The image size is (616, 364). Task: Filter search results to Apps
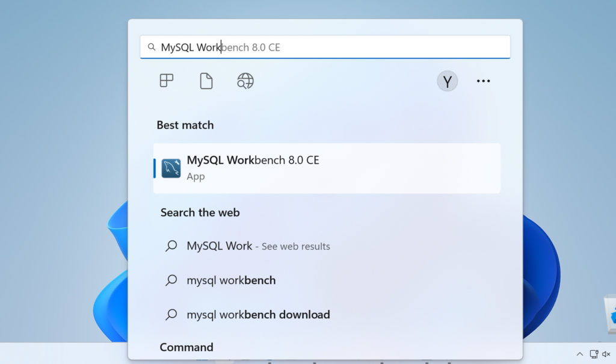166,81
